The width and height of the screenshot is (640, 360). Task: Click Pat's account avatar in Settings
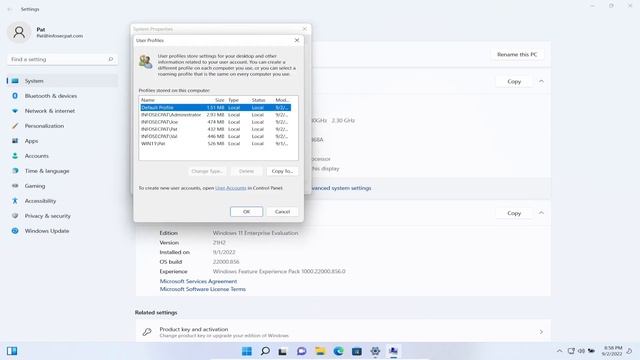click(19, 32)
